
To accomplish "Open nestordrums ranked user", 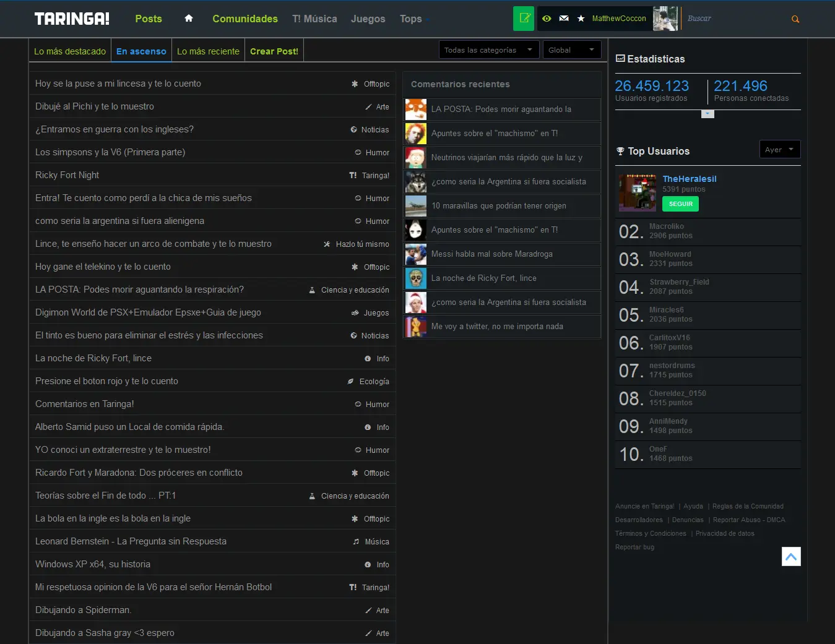I will pos(672,366).
